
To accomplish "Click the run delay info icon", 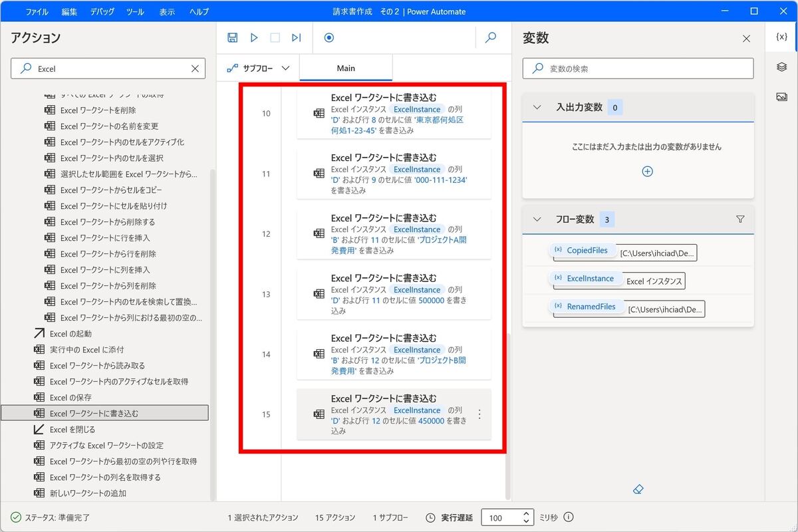I will (569, 517).
